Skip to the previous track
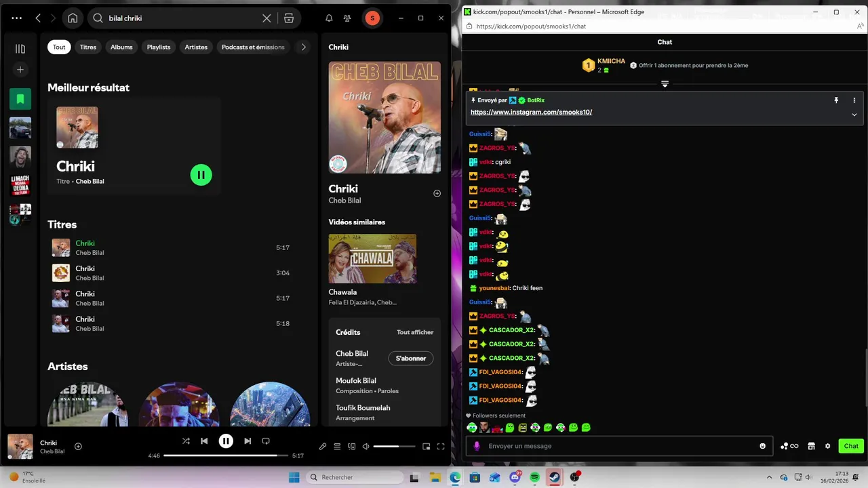868x488 pixels. point(204,441)
